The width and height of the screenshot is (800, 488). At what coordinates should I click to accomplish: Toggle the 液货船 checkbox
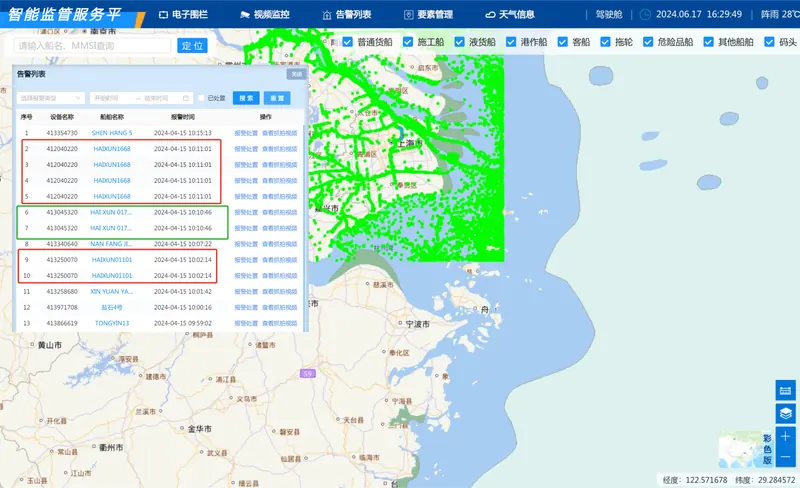(460, 42)
